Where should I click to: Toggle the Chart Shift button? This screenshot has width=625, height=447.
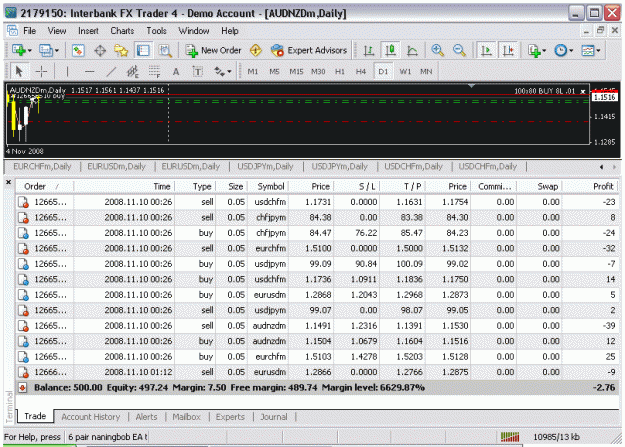click(508, 50)
